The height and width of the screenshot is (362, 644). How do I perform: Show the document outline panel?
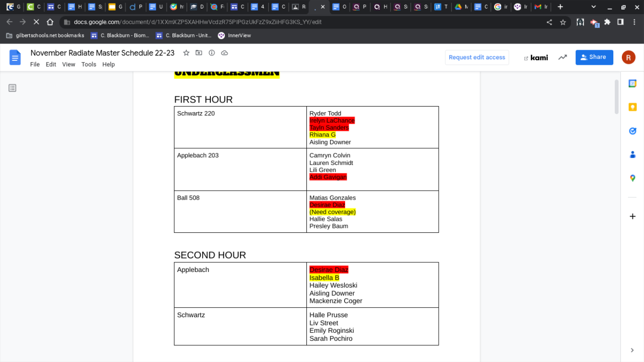pyautogui.click(x=13, y=88)
